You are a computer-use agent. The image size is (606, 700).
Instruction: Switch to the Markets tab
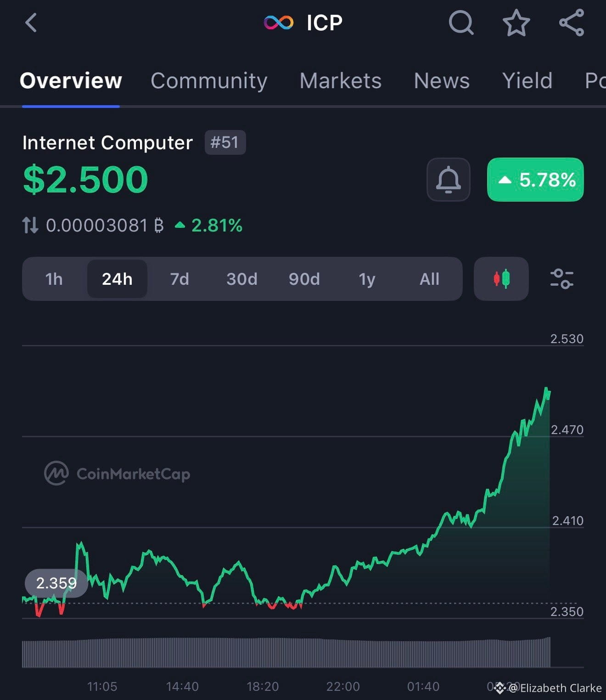(341, 81)
